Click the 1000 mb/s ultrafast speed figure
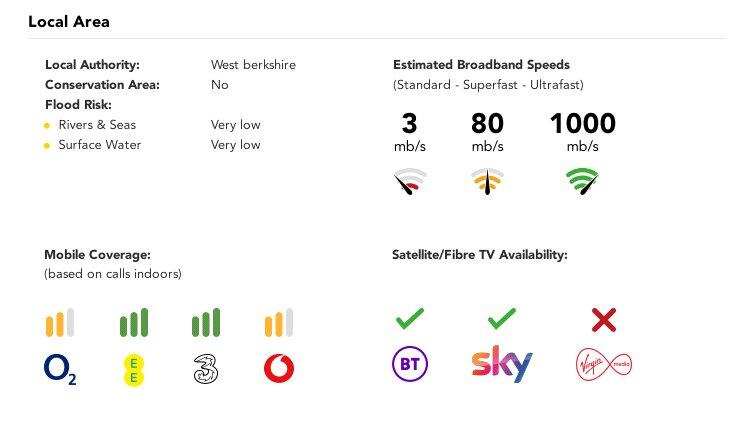754x448 pixels. tap(582, 125)
